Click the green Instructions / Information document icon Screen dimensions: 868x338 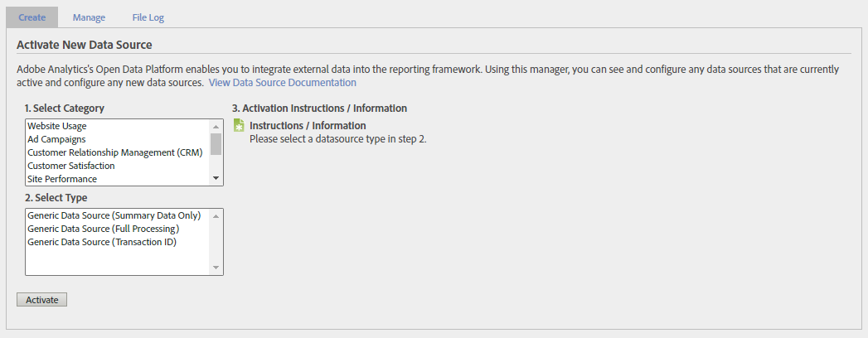[239, 126]
